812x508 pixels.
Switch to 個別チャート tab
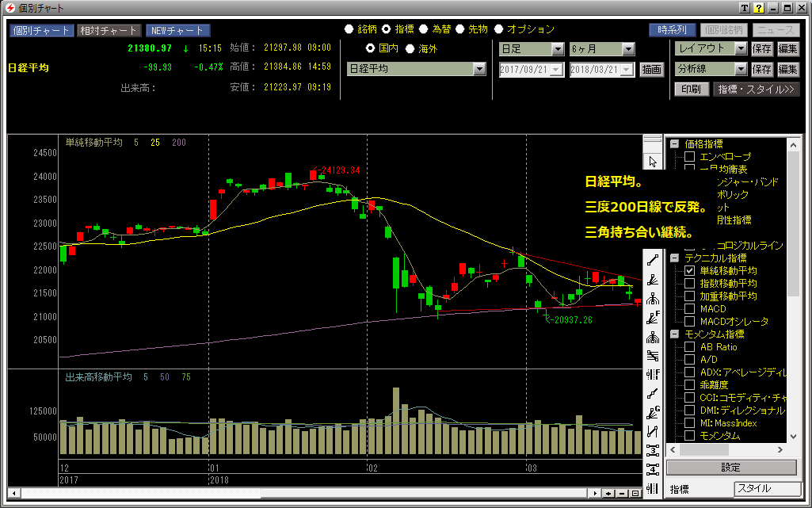tap(41, 31)
